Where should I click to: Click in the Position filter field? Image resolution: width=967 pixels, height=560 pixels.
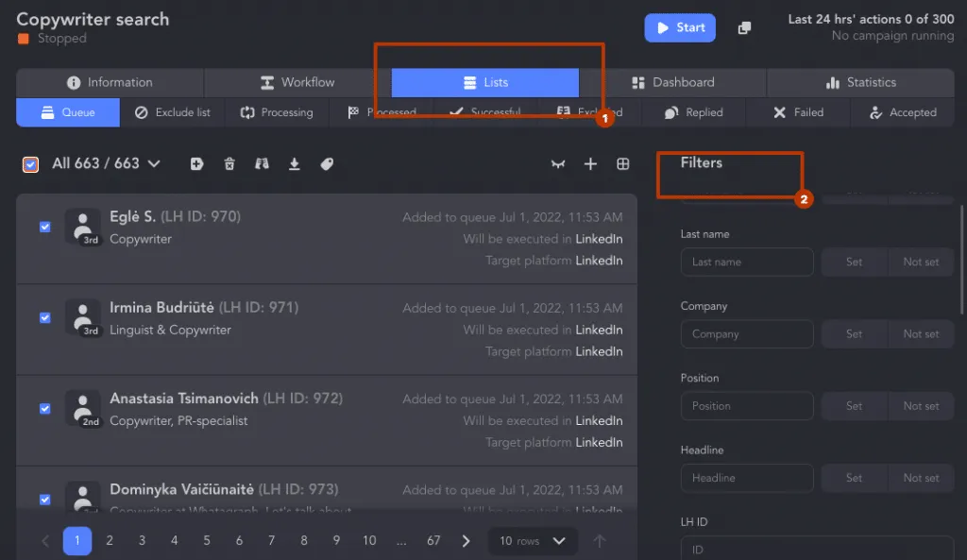click(747, 406)
